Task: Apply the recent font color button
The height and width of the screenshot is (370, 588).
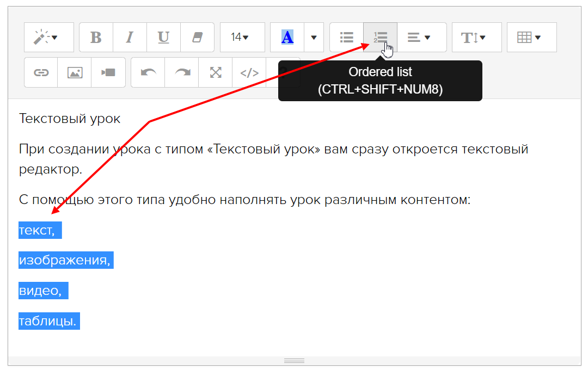Action: 287,38
